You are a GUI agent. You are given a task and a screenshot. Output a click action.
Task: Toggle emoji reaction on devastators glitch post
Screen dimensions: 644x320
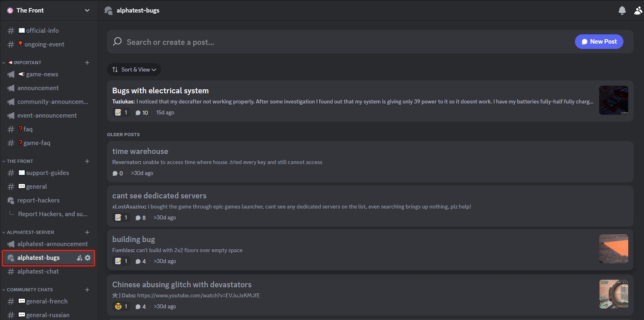click(121, 307)
